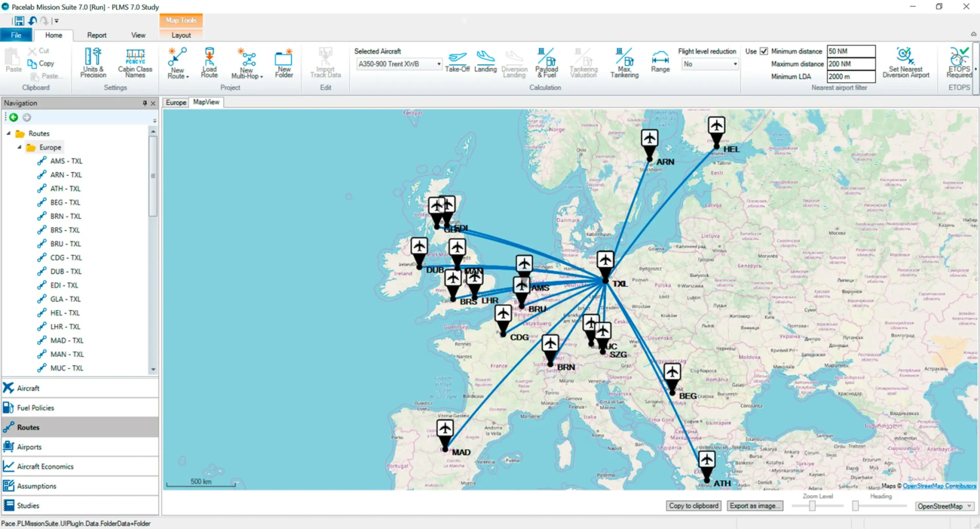Pin the Navigation panel
980x529 pixels.
pos(145,103)
